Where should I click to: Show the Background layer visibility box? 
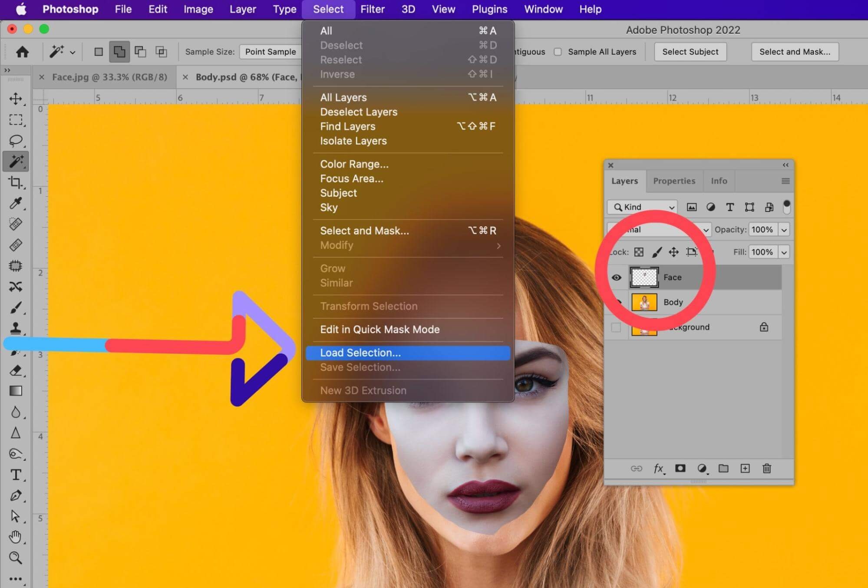coord(616,327)
